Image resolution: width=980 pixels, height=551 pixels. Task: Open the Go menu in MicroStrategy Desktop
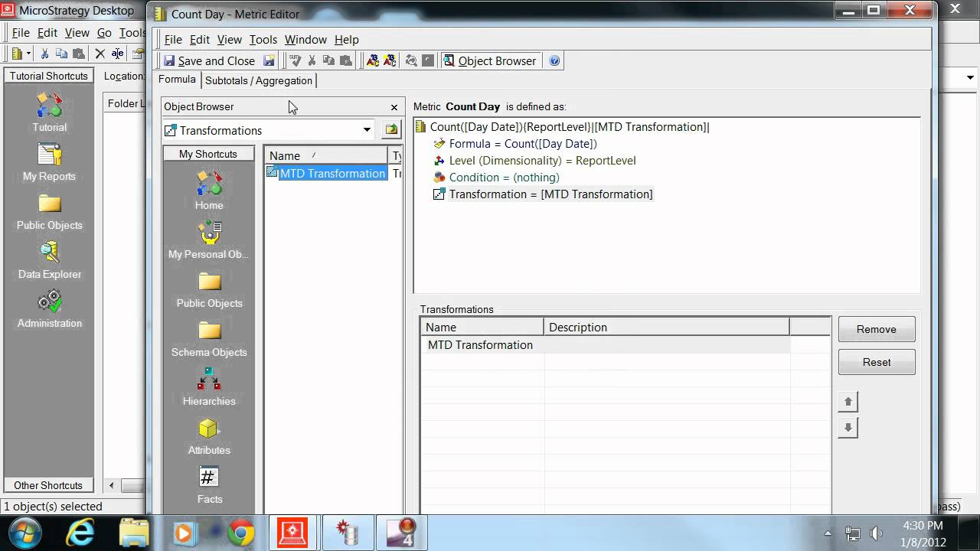pos(104,33)
